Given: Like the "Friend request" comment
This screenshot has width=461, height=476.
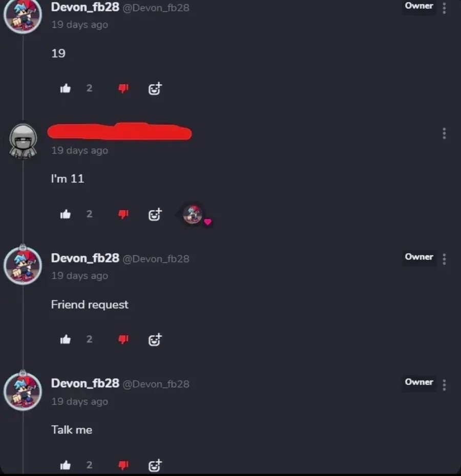Looking at the screenshot, I should click(65, 339).
